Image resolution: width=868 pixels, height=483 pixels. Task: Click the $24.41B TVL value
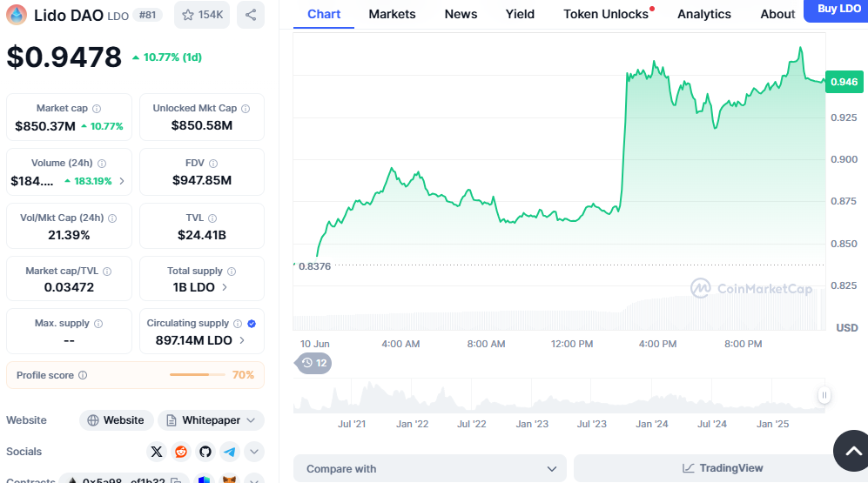[201, 235]
